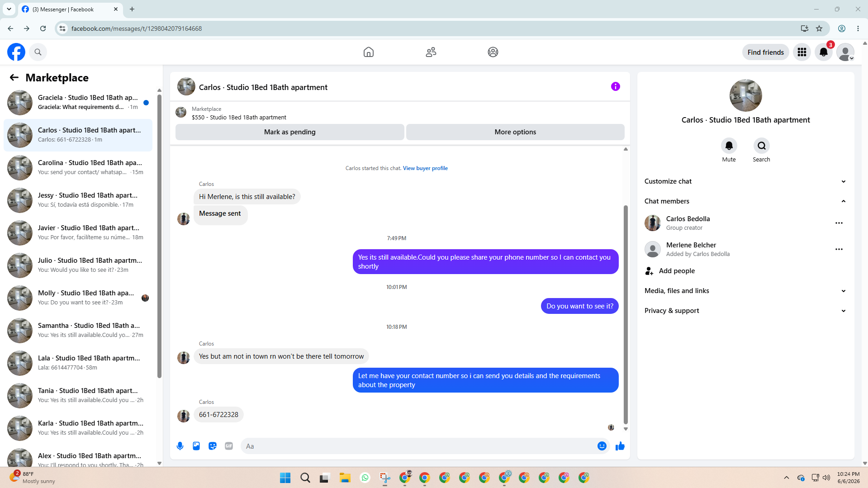Screen dimensions: 868x488
Task: Open Tania chat in Marketplace list
Action: [78, 396]
